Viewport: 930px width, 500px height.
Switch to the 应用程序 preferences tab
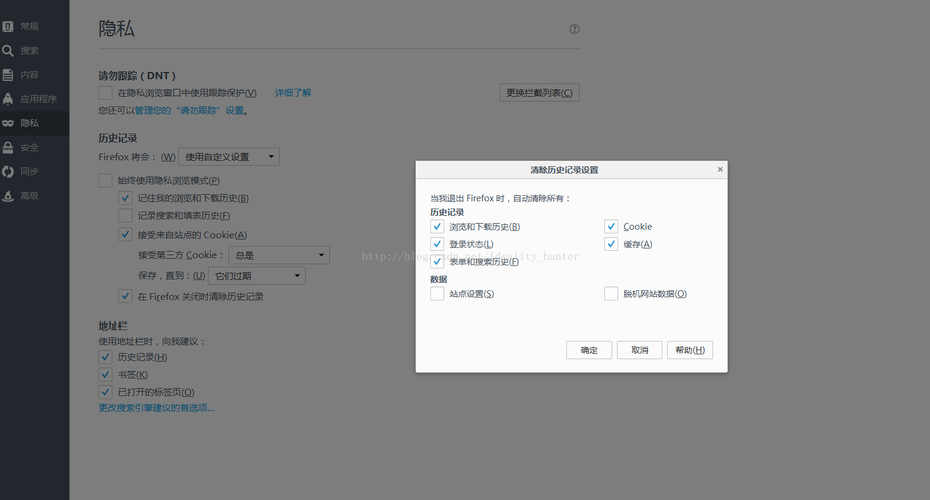(34, 99)
